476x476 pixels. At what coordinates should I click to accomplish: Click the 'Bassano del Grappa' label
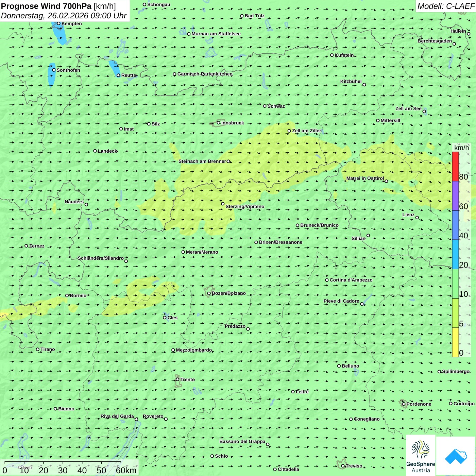click(242, 441)
